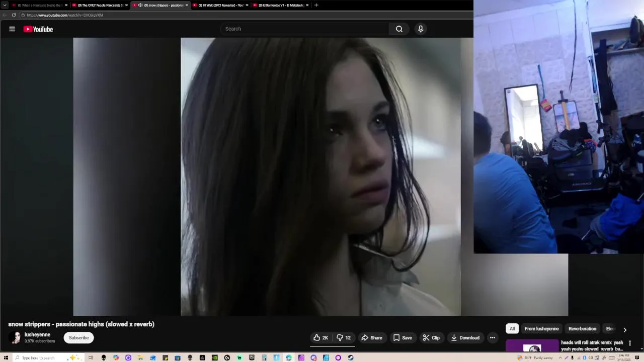The width and height of the screenshot is (644, 362).
Task: Open Bluetooth tray icon
Action: click(585, 358)
